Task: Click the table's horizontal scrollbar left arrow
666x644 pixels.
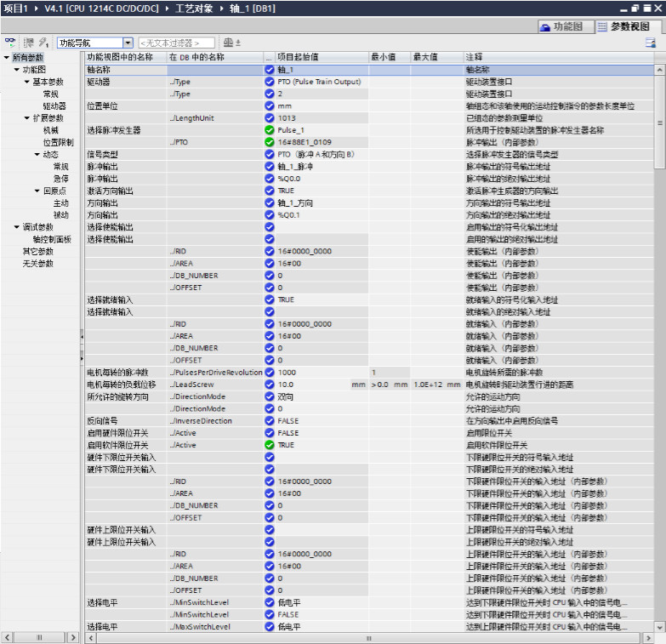Action: (90, 638)
